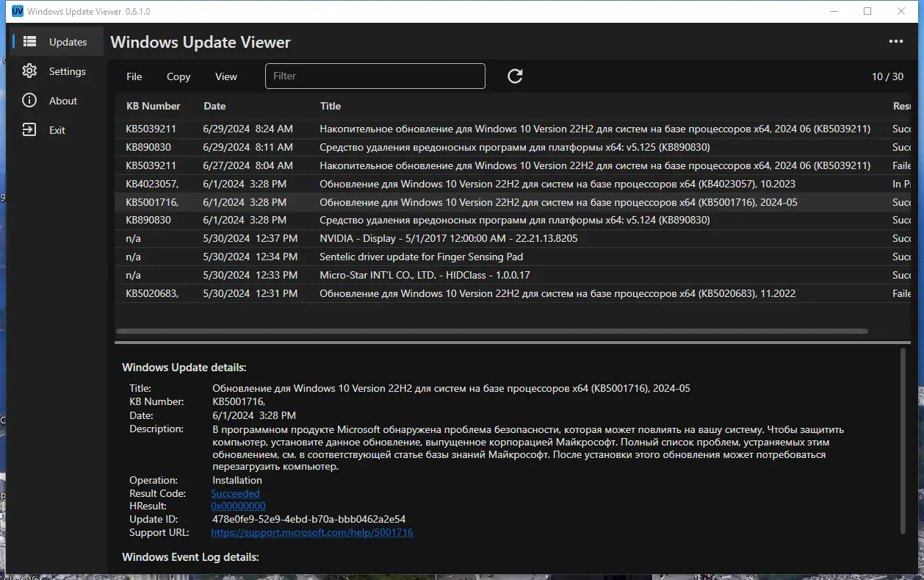Select the KB5020683 update row

pos(513,293)
